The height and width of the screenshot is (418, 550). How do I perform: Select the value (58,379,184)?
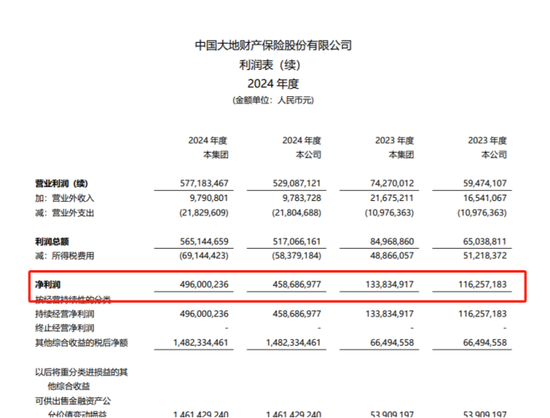coord(296,256)
